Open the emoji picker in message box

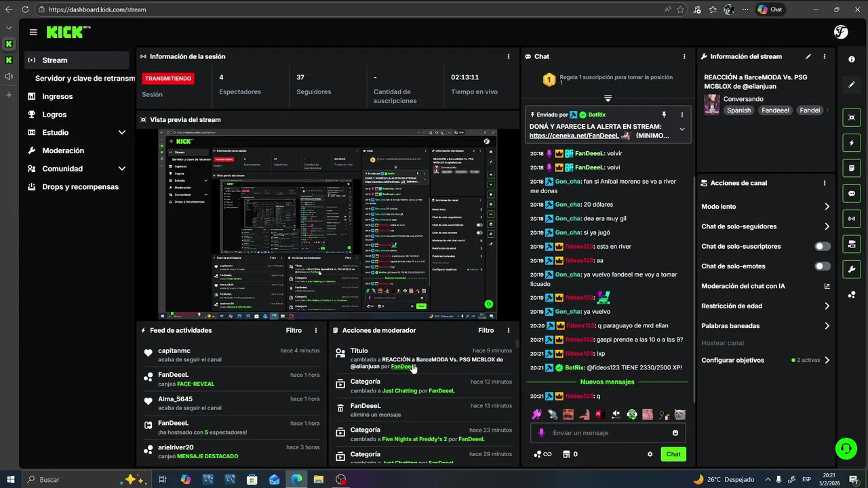(675, 433)
